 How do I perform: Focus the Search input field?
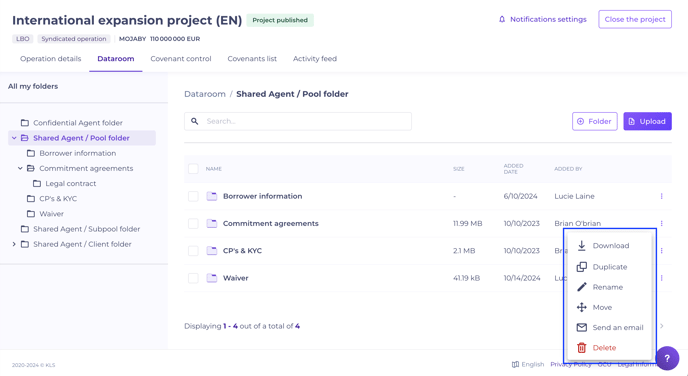tap(298, 121)
